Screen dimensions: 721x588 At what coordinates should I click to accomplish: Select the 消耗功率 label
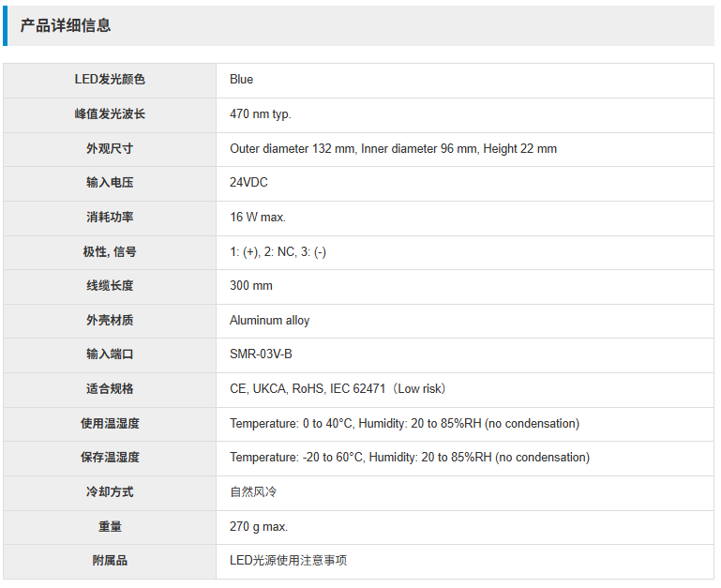110,218
